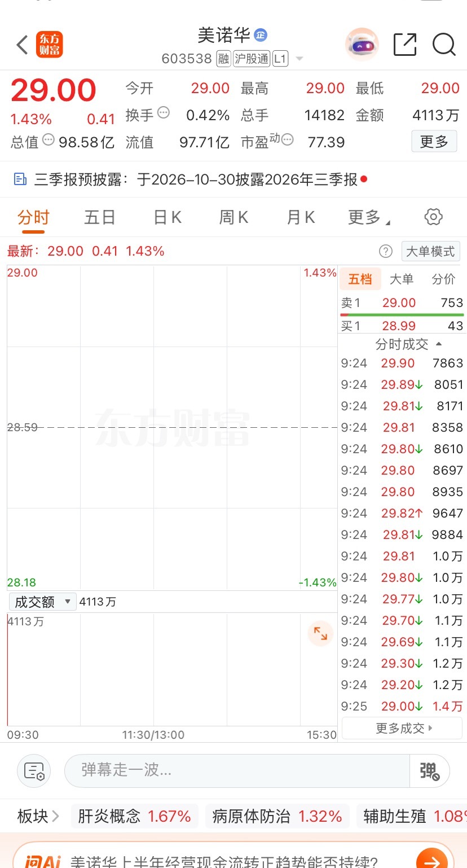The height and width of the screenshot is (868, 467).
Task: Open danmaku settings list icon
Action: tap(34, 771)
